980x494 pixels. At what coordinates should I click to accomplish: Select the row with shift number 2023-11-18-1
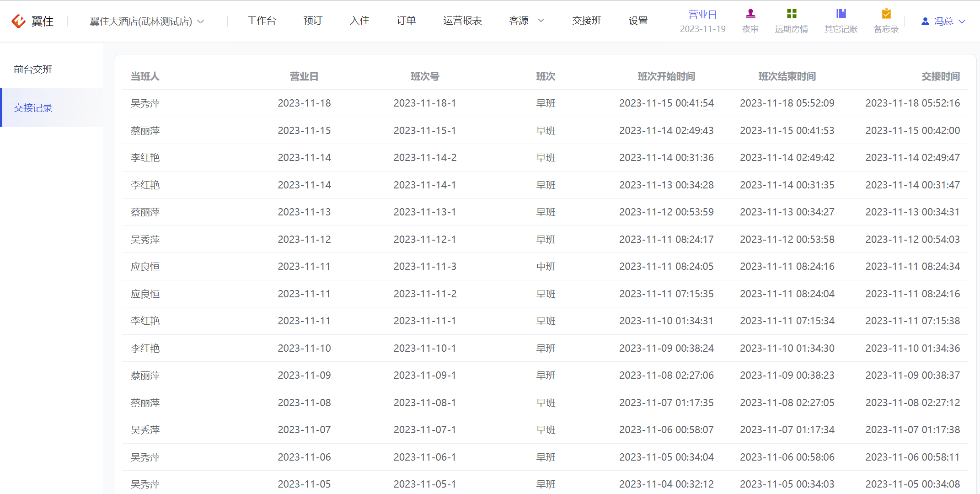pos(545,103)
